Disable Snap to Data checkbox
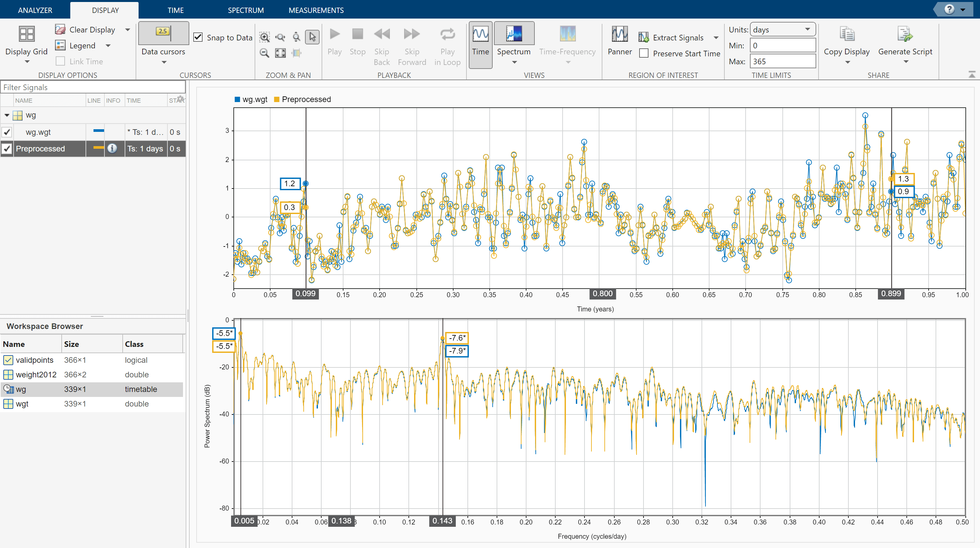This screenshot has width=980, height=548. coord(198,37)
